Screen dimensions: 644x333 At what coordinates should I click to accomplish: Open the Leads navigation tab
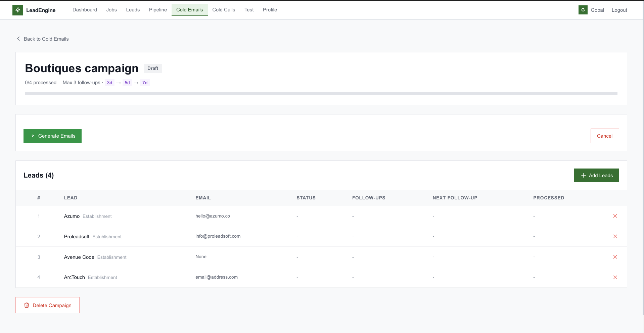(133, 10)
